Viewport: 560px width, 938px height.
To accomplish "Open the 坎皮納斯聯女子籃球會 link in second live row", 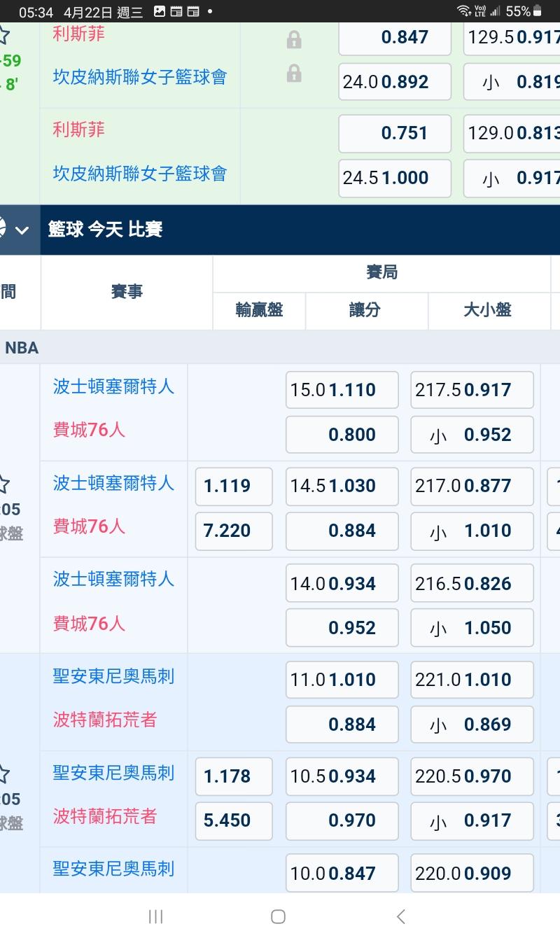I will (x=140, y=174).
